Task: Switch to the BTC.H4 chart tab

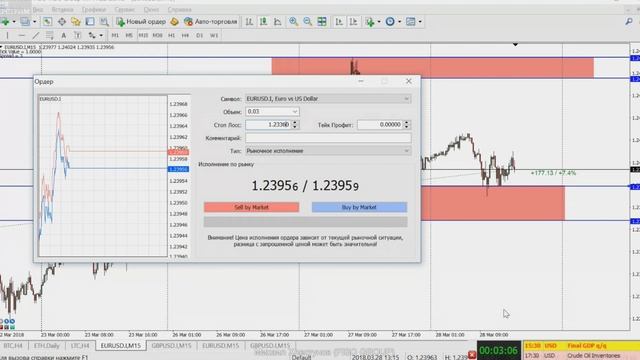Action: coord(13,346)
